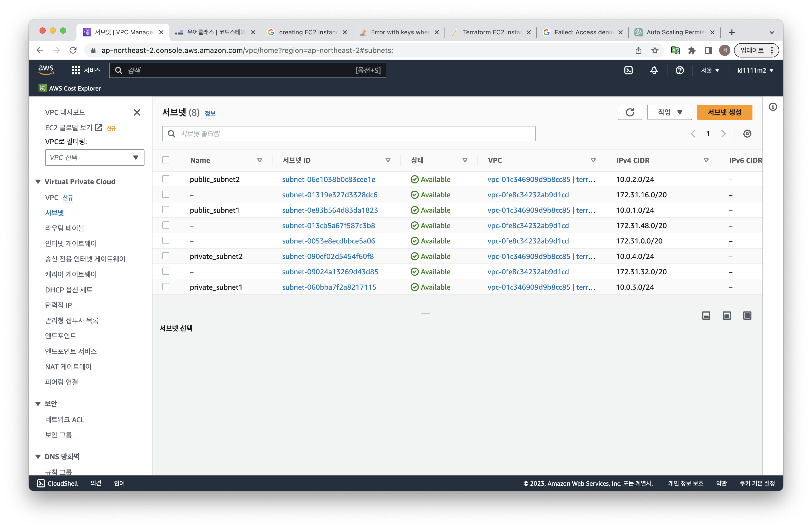This screenshot has width=812, height=529.
Task: Open Chrome profile avatar
Action: coord(724,51)
